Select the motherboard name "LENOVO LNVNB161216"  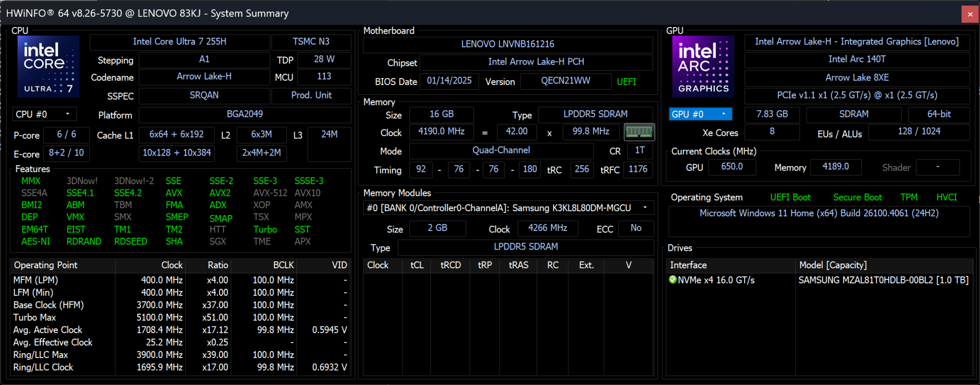click(x=508, y=44)
